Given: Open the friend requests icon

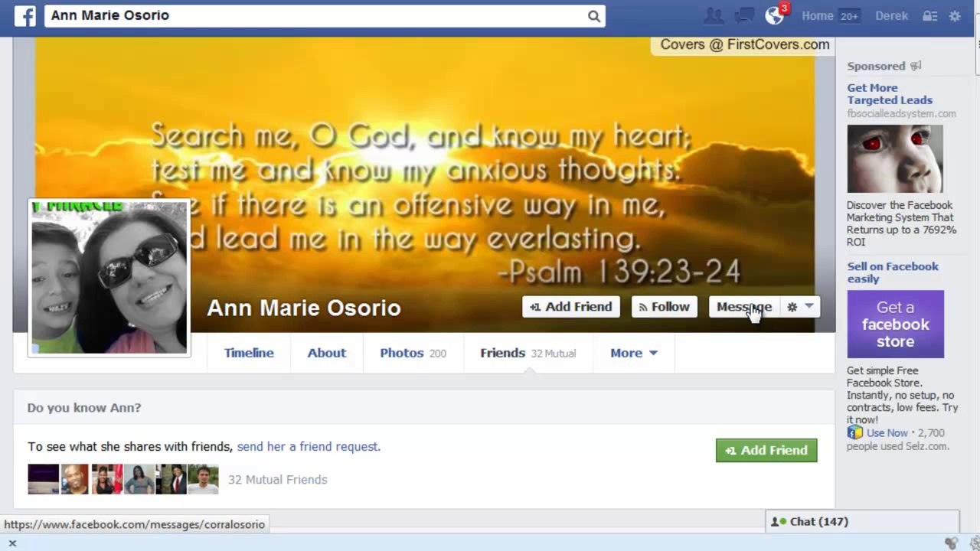Looking at the screenshot, I should (x=713, y=16).
